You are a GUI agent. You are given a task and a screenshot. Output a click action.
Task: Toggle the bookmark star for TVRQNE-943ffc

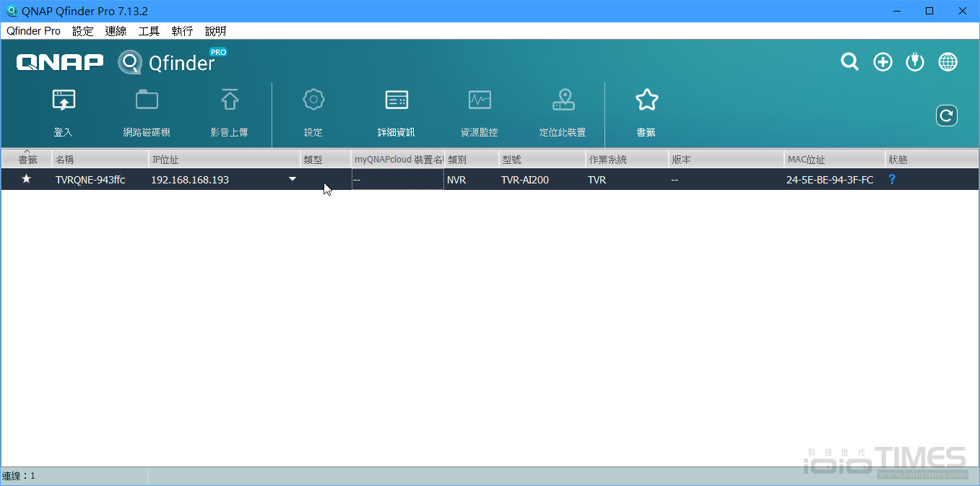click(x=26, y=179)
